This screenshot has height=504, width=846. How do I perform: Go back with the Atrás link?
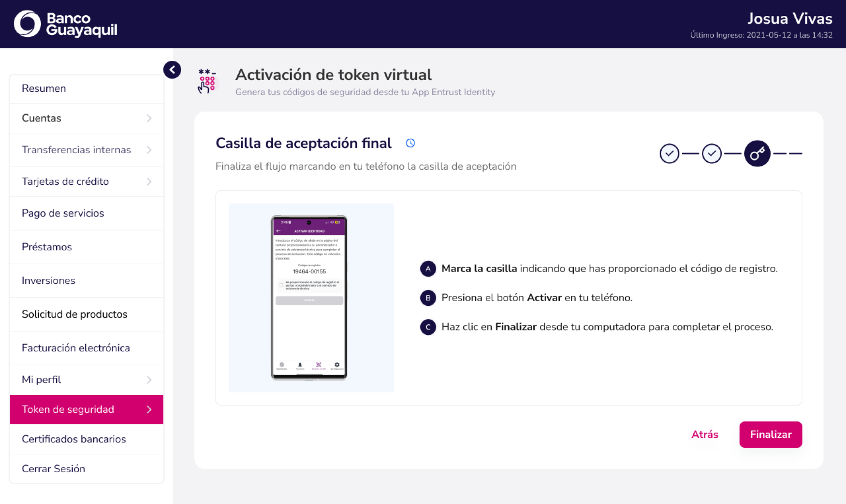point(705,435)
